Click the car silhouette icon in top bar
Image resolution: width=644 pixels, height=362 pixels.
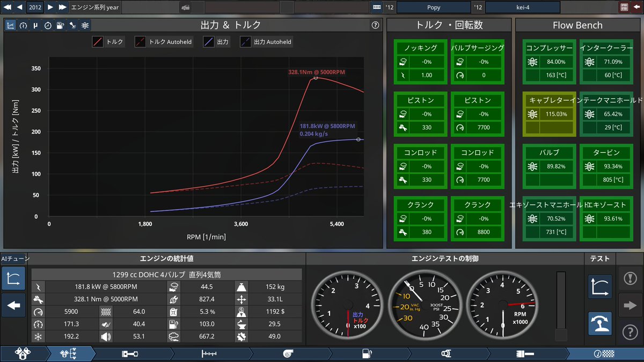pyautogui.click(x=185, y=7)
